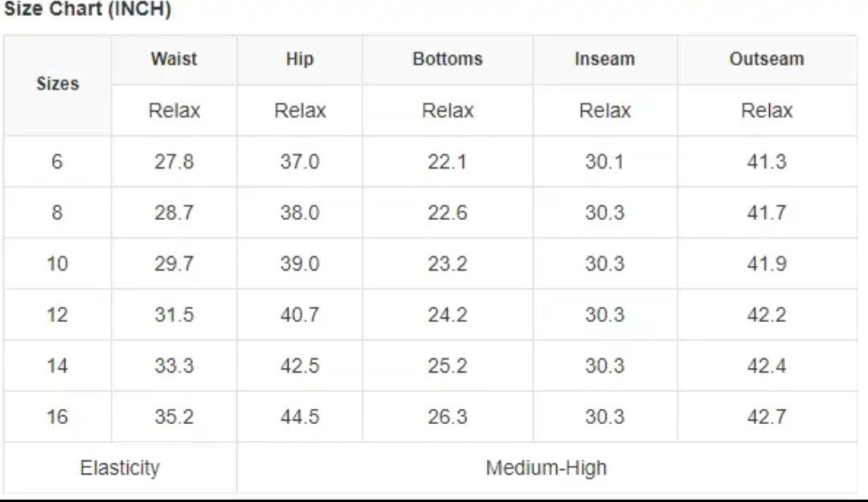Viewport: 868px width, 502px height.
Task: Click the Inseam column header
Action: pos(604,59)
